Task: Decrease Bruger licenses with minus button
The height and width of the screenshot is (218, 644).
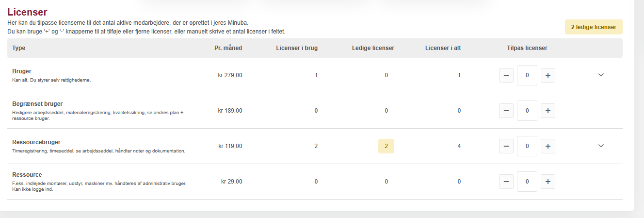Action: pos(506,75)
